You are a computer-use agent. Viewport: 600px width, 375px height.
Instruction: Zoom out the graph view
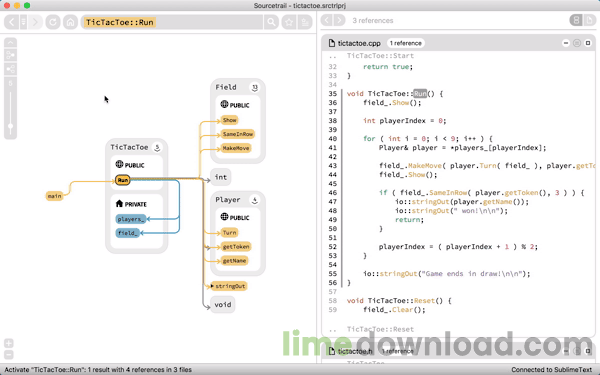(x=9, y=354)
